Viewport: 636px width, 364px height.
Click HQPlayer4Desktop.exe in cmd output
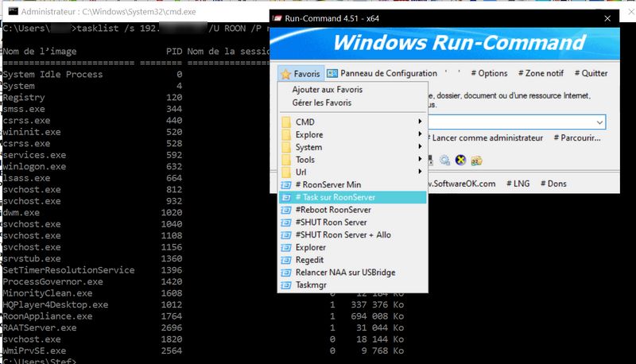(x=56, y=305)
